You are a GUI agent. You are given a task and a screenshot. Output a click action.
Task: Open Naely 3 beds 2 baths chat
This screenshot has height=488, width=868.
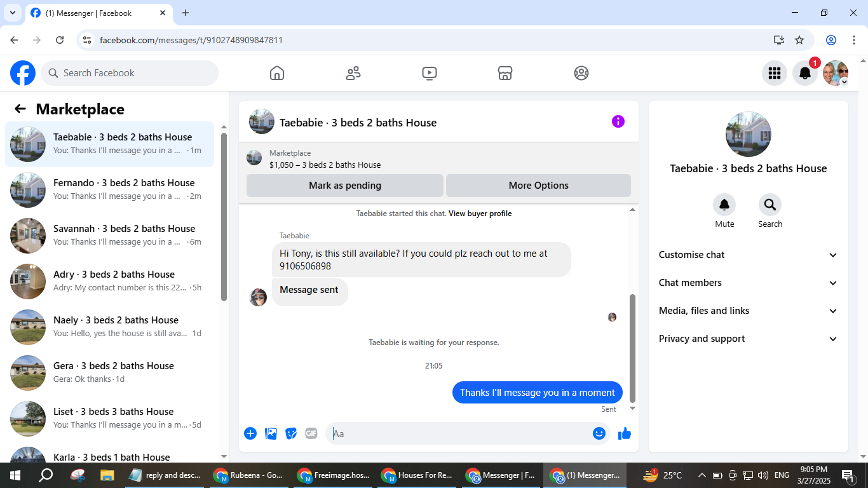point(109,327)
